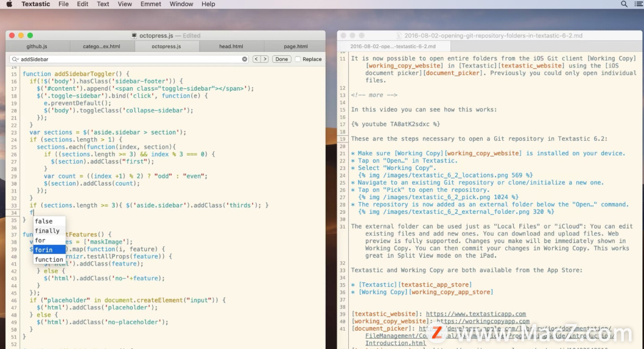The image size is (644, 349).
Task: Go to next search match
Action: [x=265, y=59]
